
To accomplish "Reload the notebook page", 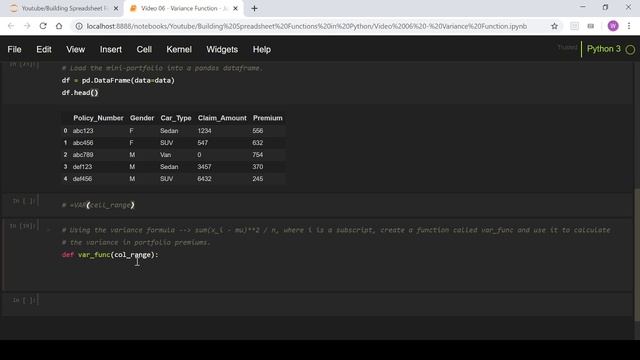I will [x=43, y=26].
